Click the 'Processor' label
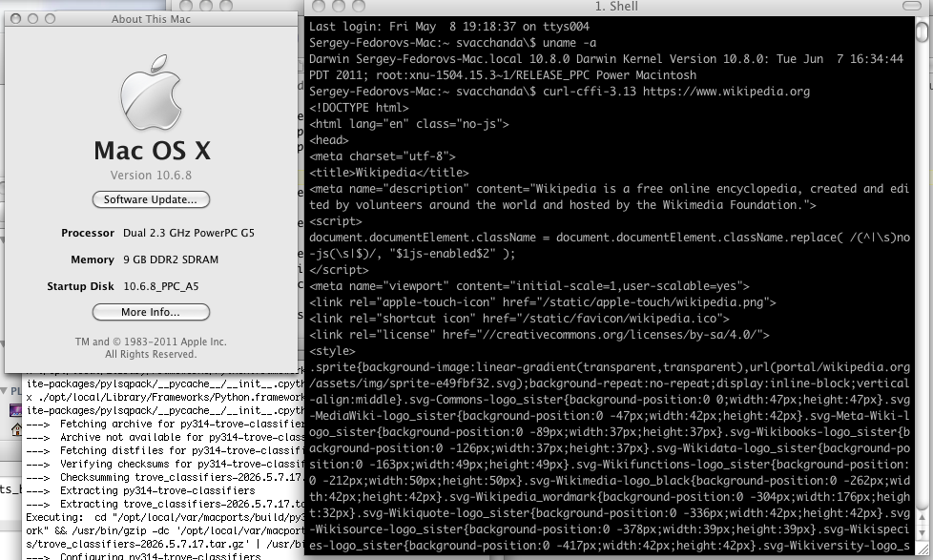This screenshot has height=560, width=933. coord(88,233)
